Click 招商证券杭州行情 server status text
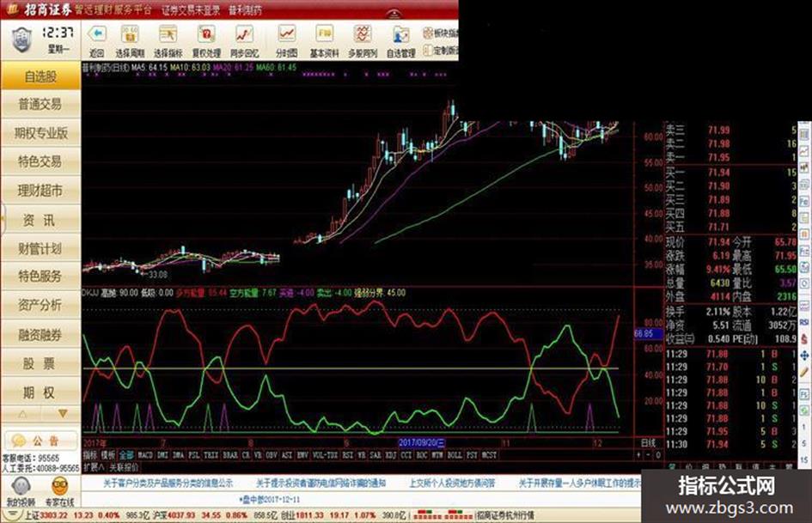The width and height of the screenshot is (812, 523). (505, 516)
